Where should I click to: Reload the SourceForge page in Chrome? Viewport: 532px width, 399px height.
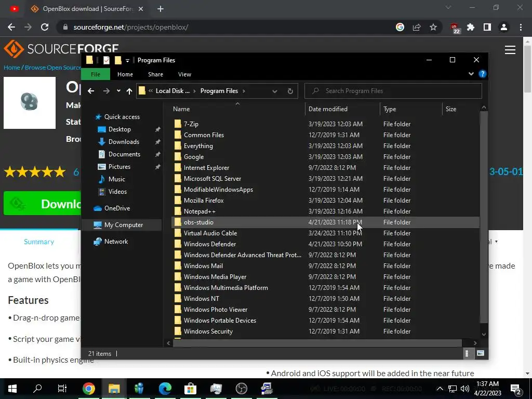click(x=45, y=27)
